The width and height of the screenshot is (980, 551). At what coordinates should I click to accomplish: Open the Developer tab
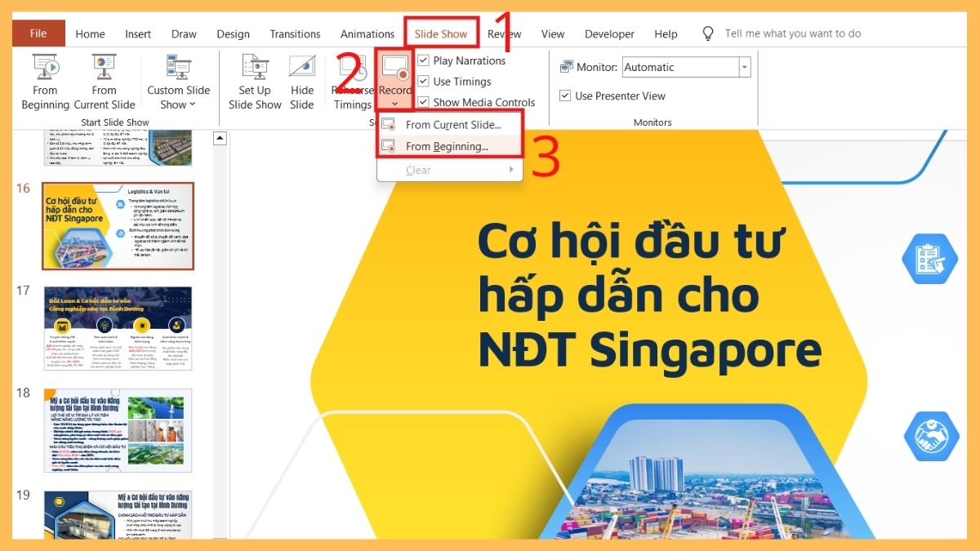tap(609, 33)
